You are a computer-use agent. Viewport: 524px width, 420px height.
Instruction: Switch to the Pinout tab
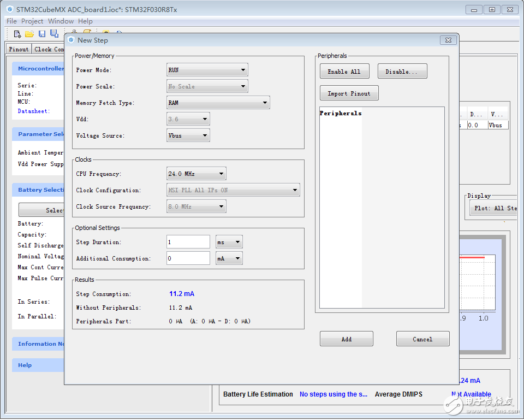click(19, 49)
